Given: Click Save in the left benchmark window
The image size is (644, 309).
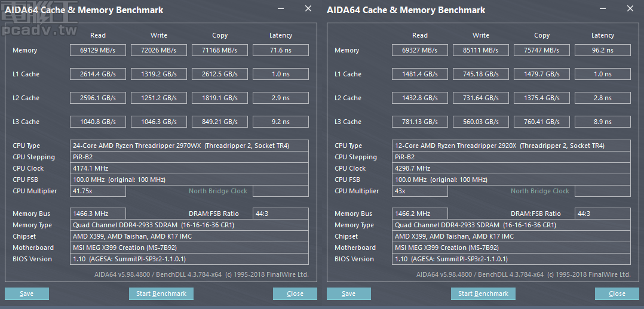Looking at the screenshot, I should point(27,293).
